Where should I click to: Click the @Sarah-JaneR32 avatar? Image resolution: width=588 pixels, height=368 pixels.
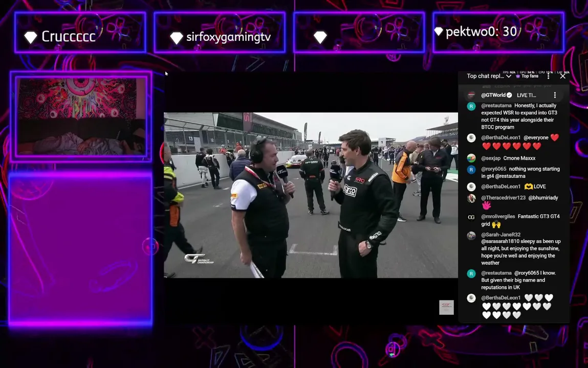pos(471,236)
